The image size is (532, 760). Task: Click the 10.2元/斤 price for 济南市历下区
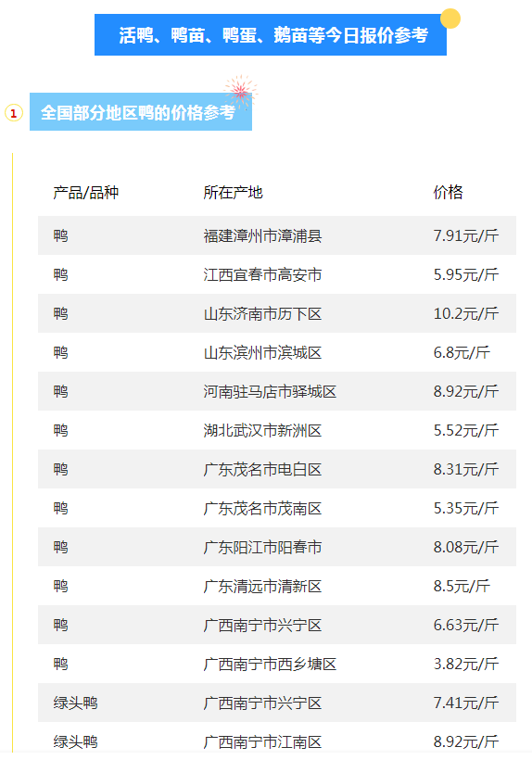(466, 313)
